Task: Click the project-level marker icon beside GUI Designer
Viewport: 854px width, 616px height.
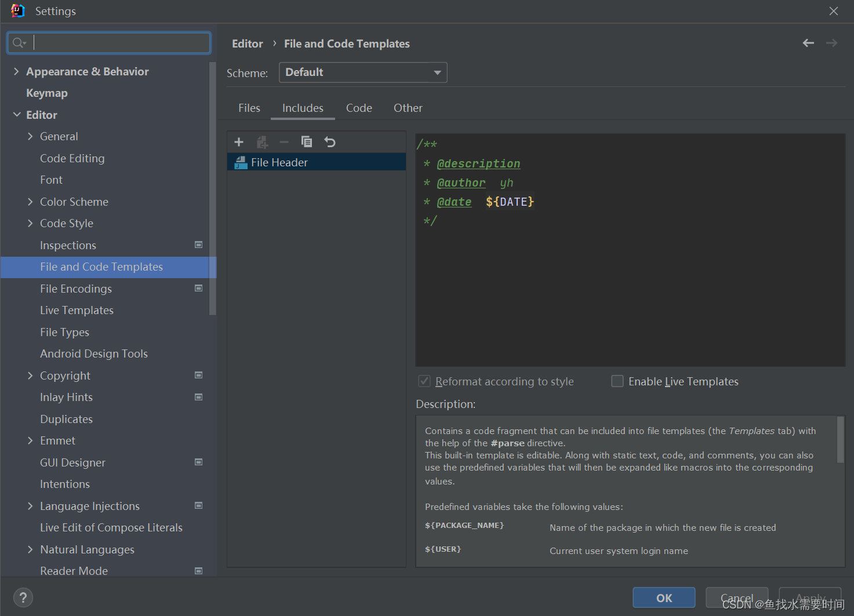Action: point(199,462)
